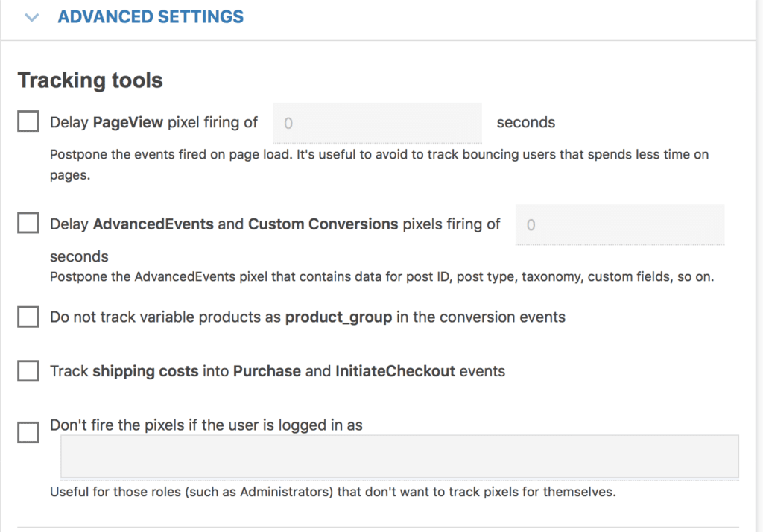Click 'Don't fire the pixels if the user' label
This screenshot has height=532, width=763.
point(206,425)
